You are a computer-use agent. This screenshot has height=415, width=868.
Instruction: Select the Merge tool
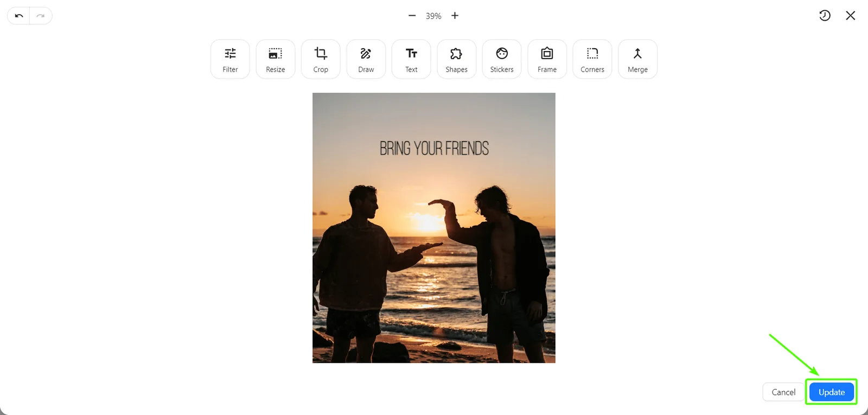click(638, 59)
